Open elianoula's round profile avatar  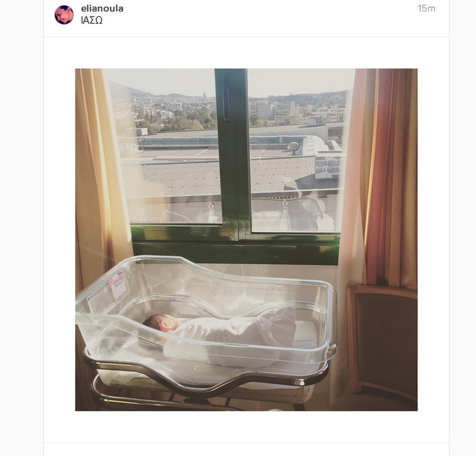pyautogui.click(x=64, y=14)
